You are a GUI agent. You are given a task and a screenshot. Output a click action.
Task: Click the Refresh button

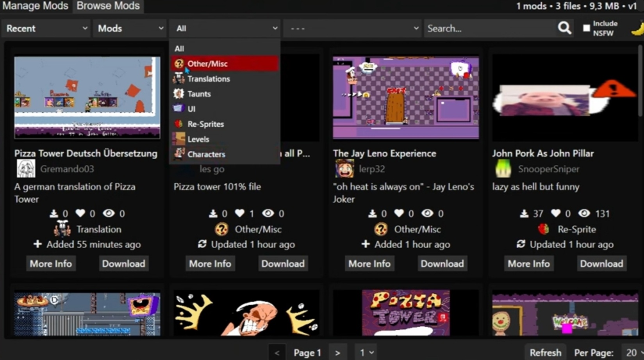[x=545, y=353]
